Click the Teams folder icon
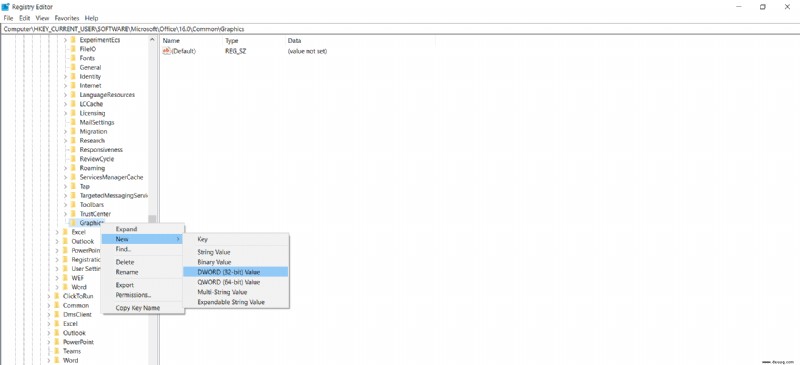This screenshot has width=800, height=365. tap(57, 351)
